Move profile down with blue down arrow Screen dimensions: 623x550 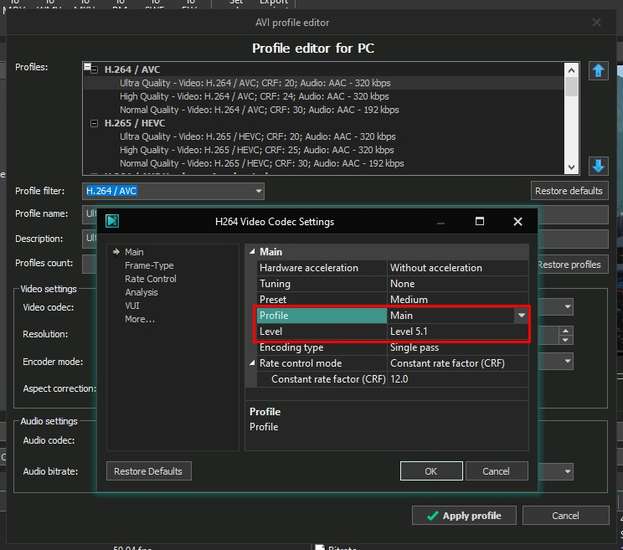coord(598,165)
